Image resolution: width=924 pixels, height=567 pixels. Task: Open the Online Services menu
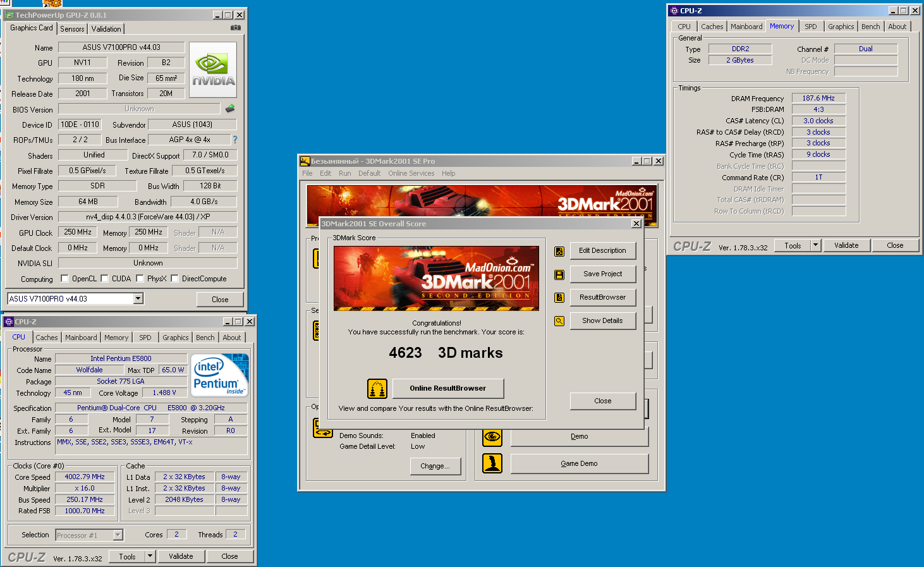click(x=411, y=173)
